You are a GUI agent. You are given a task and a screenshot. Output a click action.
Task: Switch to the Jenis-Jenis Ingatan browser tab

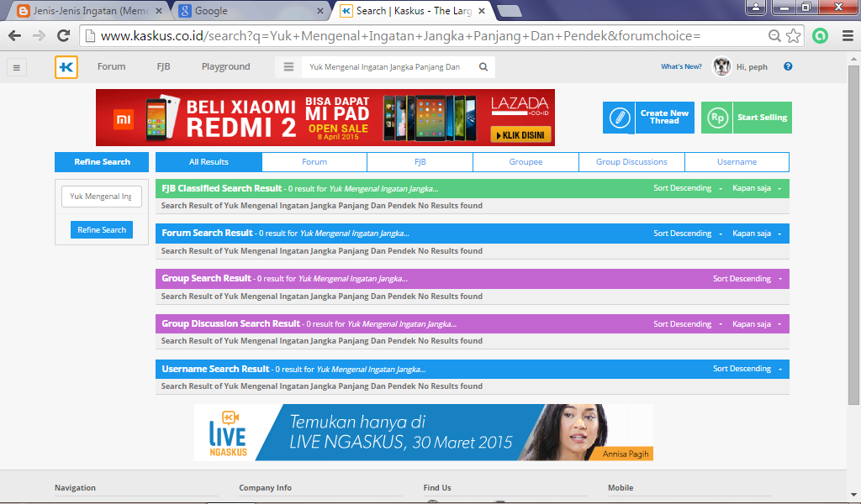pos(89,11)
